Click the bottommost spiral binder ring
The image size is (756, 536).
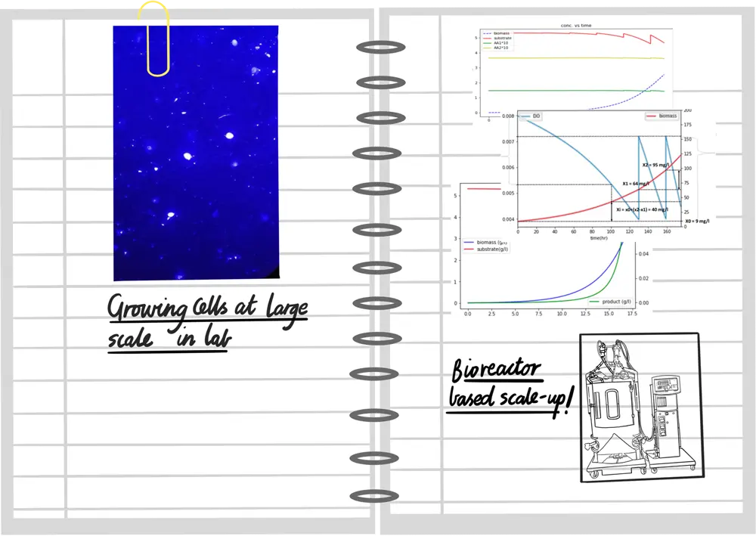tap(376, 496)
